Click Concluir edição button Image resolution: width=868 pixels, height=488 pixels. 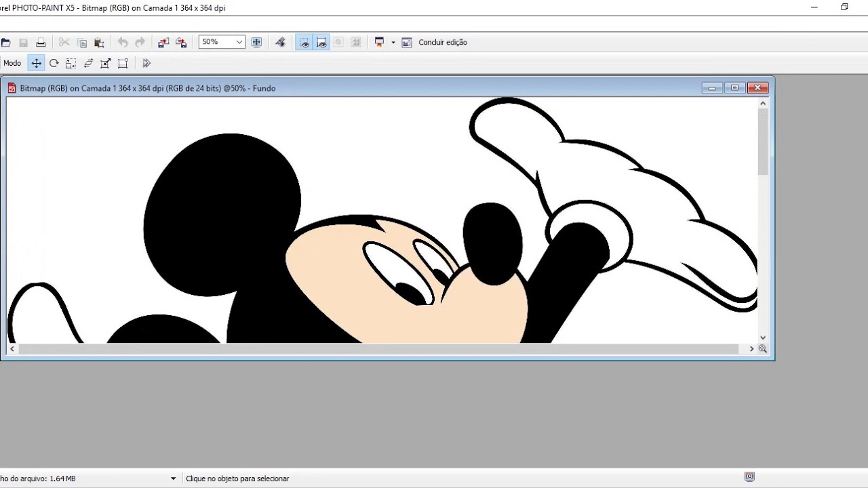[x=443, y=42]
